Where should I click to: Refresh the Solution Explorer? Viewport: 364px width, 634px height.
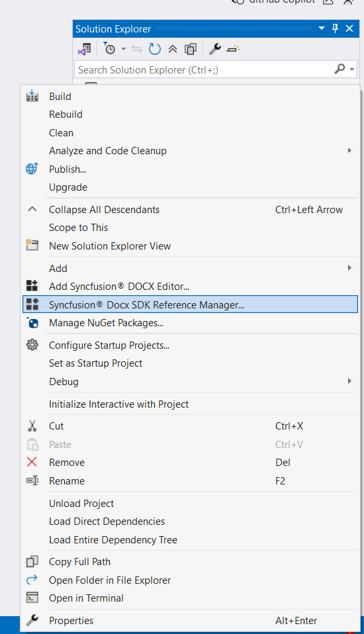154,50
